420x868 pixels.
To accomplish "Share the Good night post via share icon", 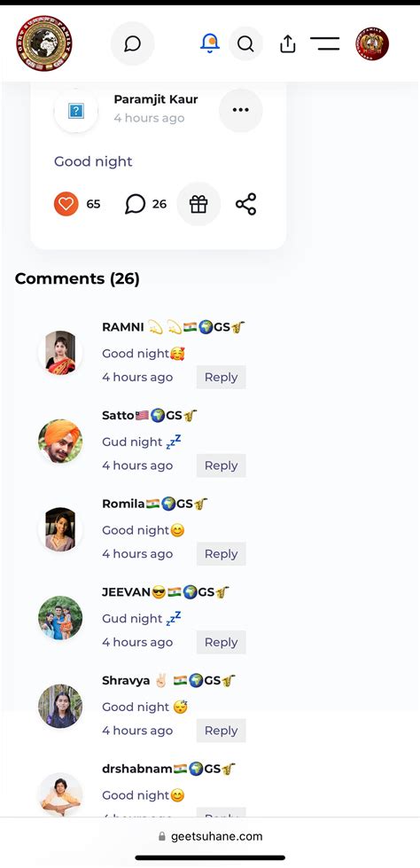I will [x=246, y=204].
